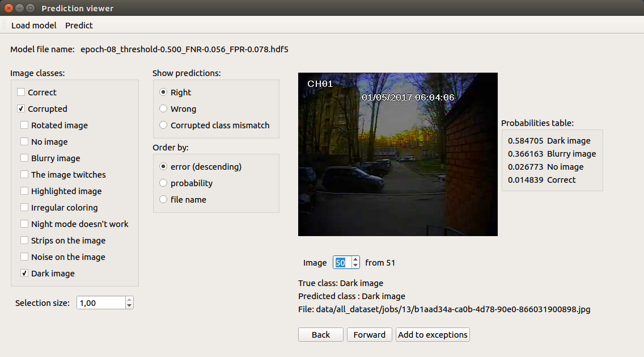Screen dimensions: 644x357
Task: Decrease image number with down arrow
Action: click(x=355, y=265)
